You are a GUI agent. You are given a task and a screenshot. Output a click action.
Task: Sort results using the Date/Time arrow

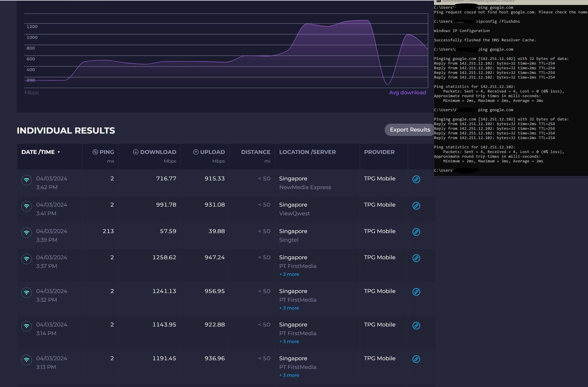tap(59, 152)
